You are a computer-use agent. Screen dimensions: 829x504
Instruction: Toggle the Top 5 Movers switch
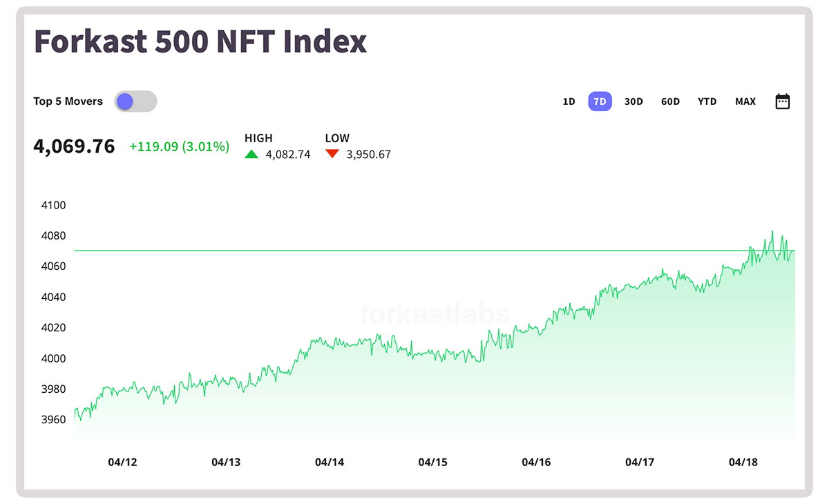click(x=135, y=101)
